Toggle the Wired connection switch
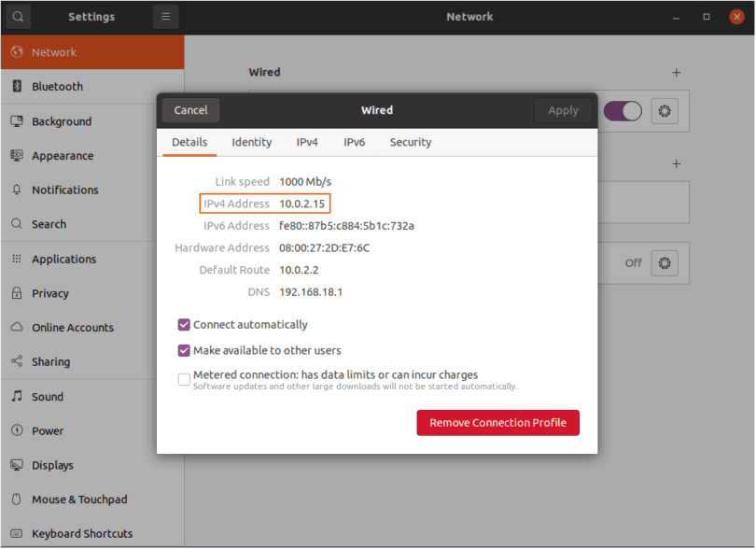The height and width of the screenshot is (549, 756). [x=623, y=111]
